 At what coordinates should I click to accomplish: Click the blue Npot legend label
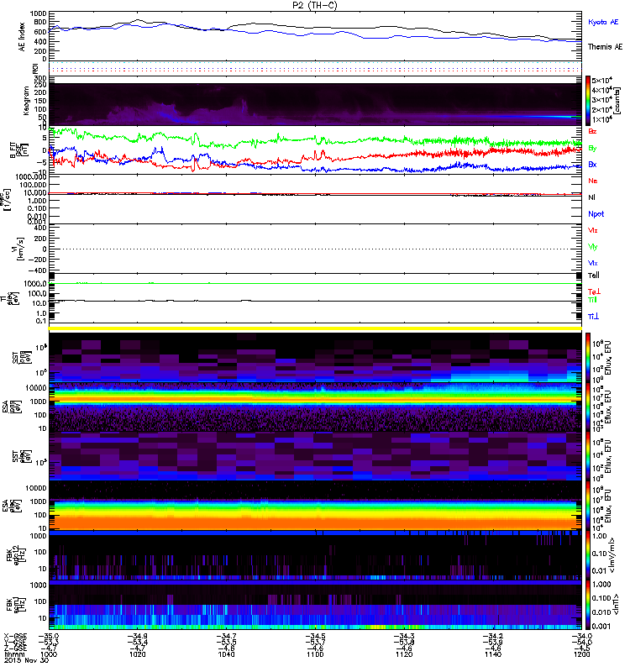[x=596, y=214]
